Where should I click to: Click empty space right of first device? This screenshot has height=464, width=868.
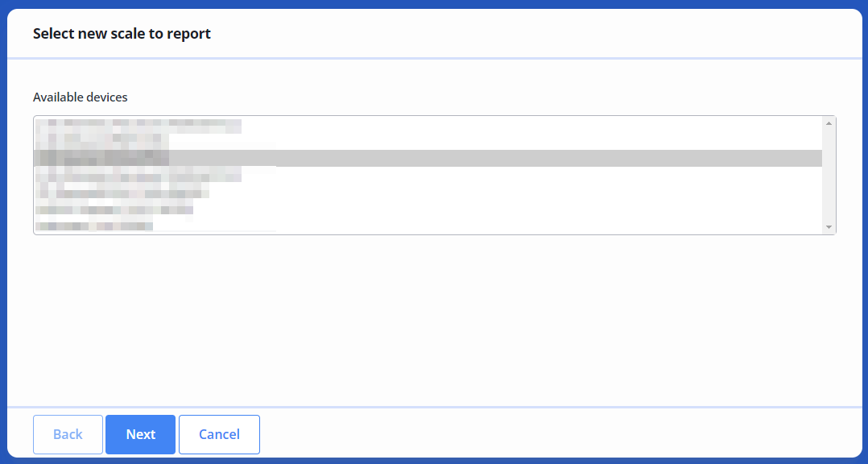click(523, 125)
